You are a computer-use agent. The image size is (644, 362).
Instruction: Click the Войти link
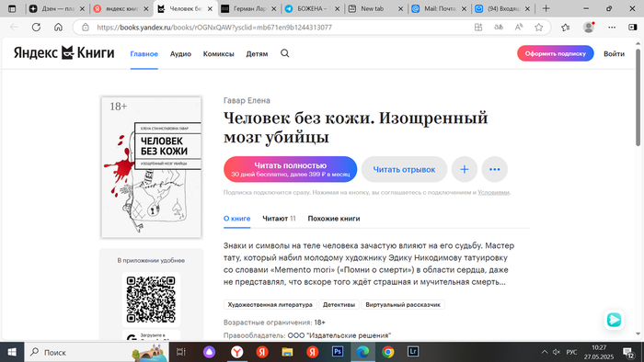point(614,53)
